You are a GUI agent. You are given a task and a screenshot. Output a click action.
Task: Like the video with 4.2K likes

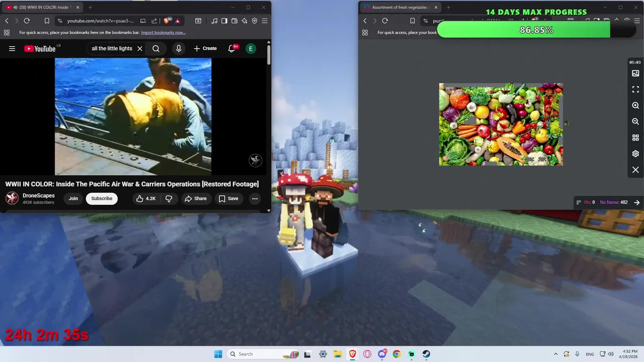point(145,199)
